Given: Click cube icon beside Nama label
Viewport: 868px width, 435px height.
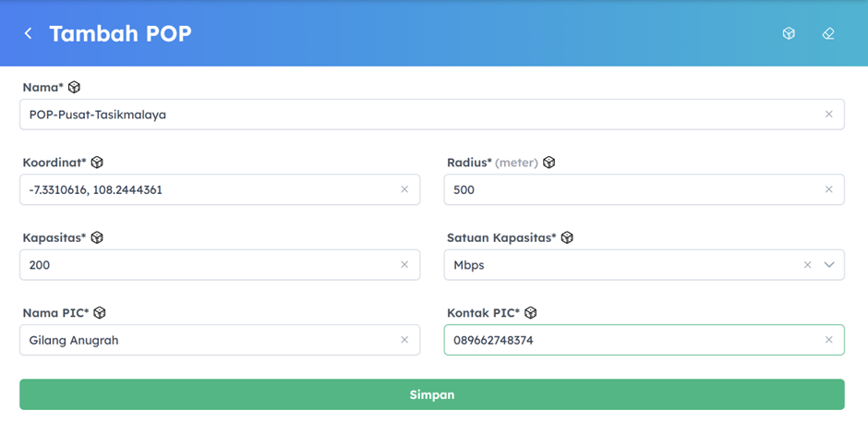Looking at the screenshot, I should (x=74, y=87).
